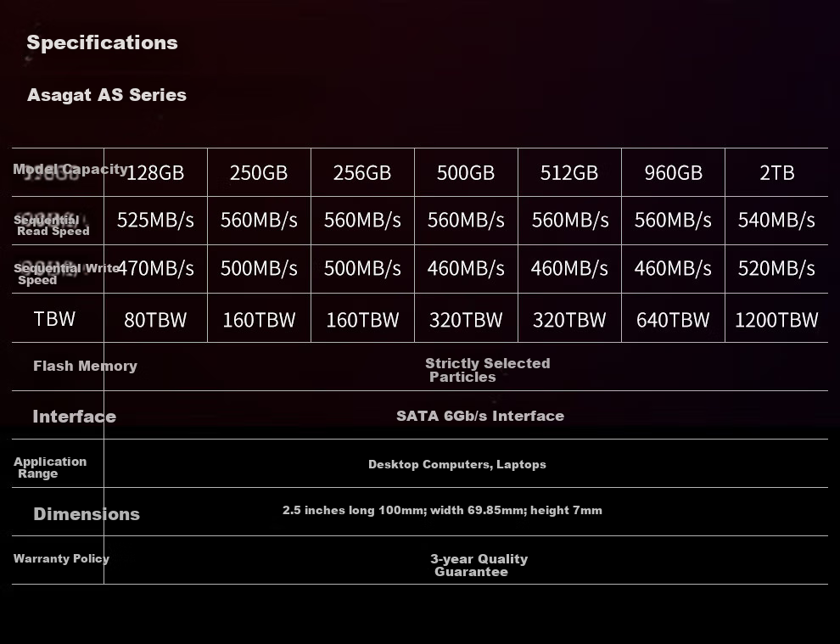Screen dimensions: 840x644
Task: Click the Strictly Selected Particles text
Action: (488, 370)
